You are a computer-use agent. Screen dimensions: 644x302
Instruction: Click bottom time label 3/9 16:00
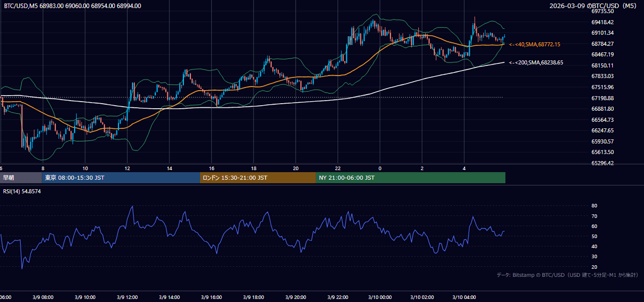coord(212,297)
